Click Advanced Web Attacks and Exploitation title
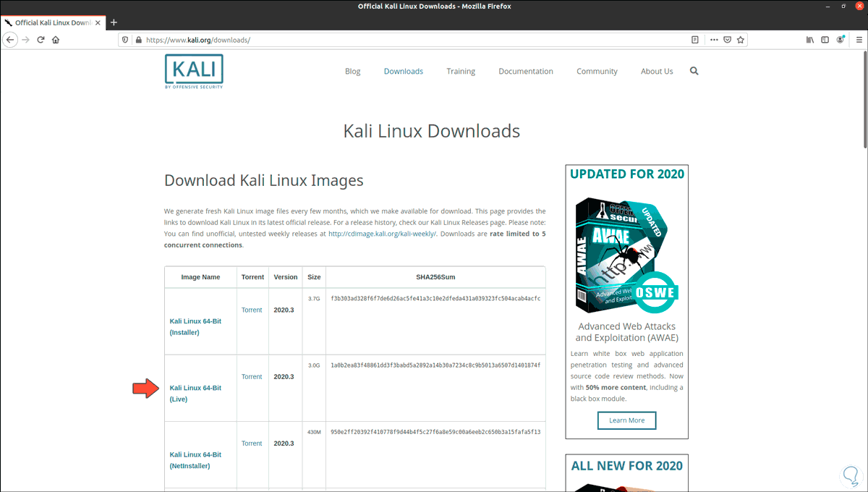 point(626,332)
